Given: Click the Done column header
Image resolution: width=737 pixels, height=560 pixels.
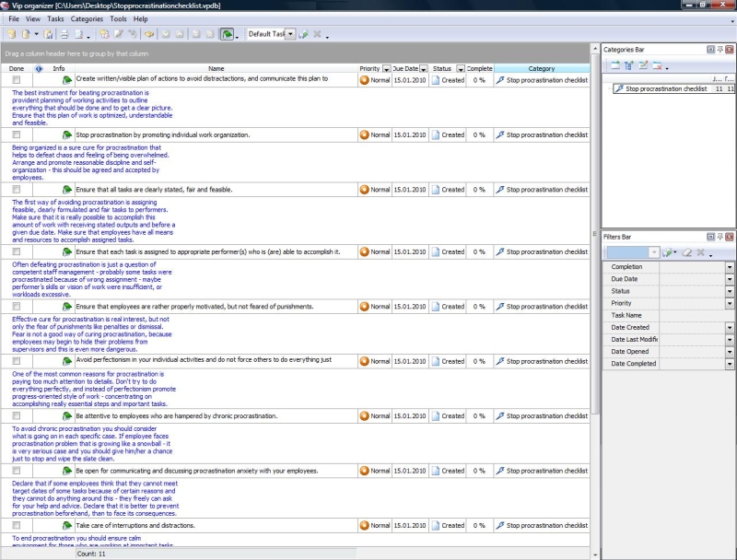Looking at the screenshot, I should [x=17, y=68].
